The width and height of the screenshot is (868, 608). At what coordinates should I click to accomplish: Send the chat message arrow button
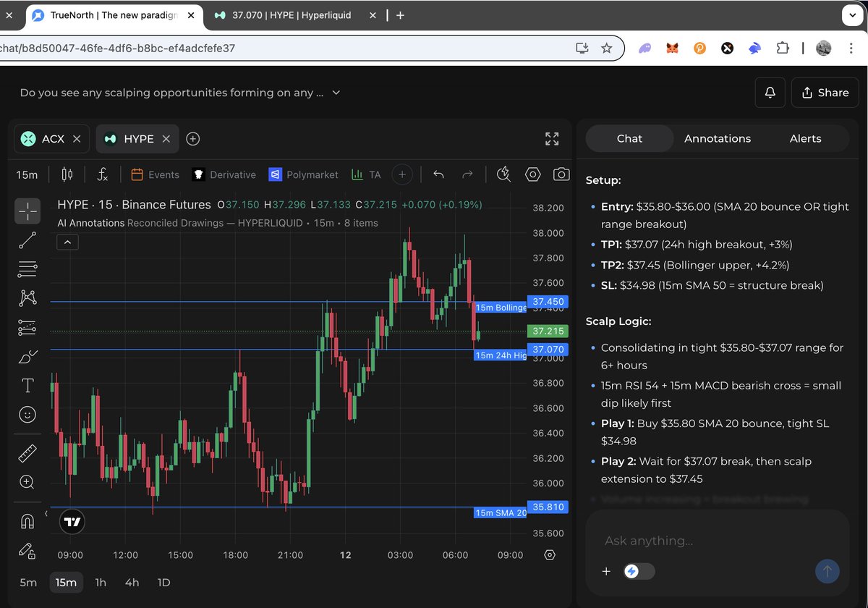[x=827, y=571]
